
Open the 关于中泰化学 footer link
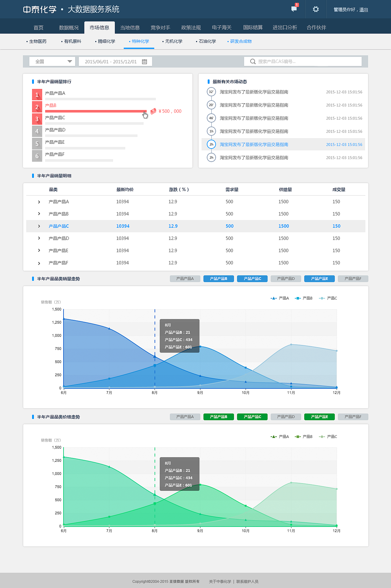[220, 582]
